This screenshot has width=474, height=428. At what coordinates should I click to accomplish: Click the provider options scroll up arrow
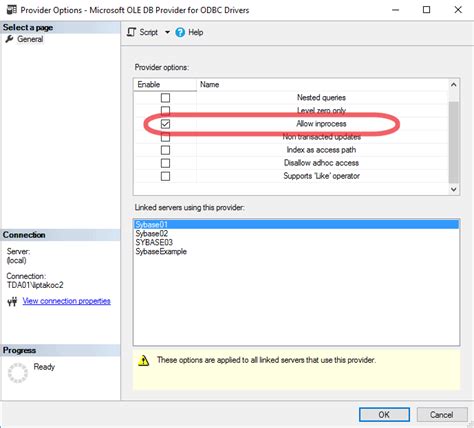[x=454, y=85]
